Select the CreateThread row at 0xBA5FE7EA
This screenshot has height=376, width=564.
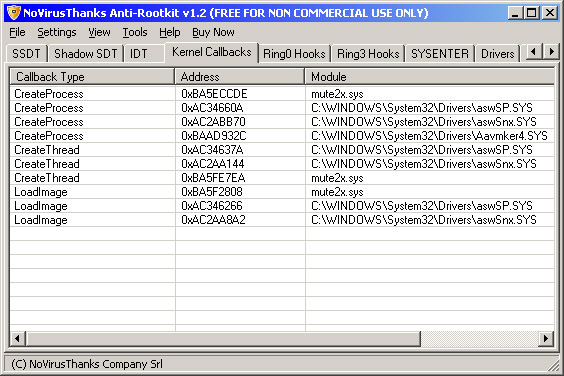[282, 178]
